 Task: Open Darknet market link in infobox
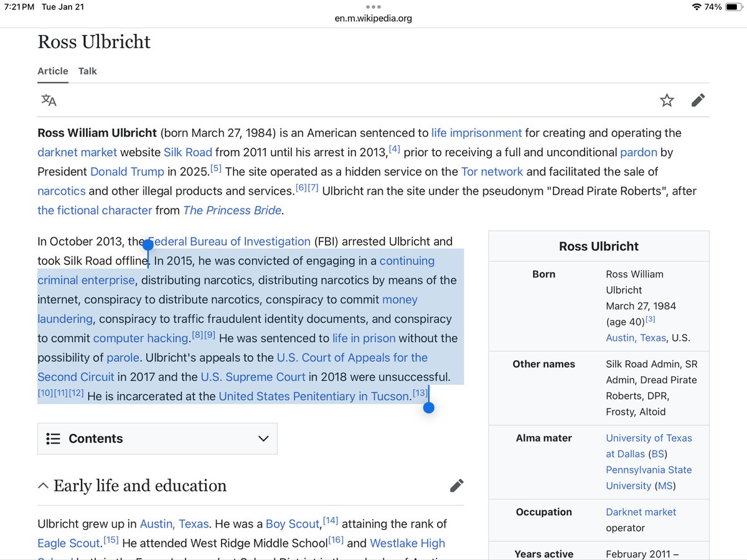(641, 512)
